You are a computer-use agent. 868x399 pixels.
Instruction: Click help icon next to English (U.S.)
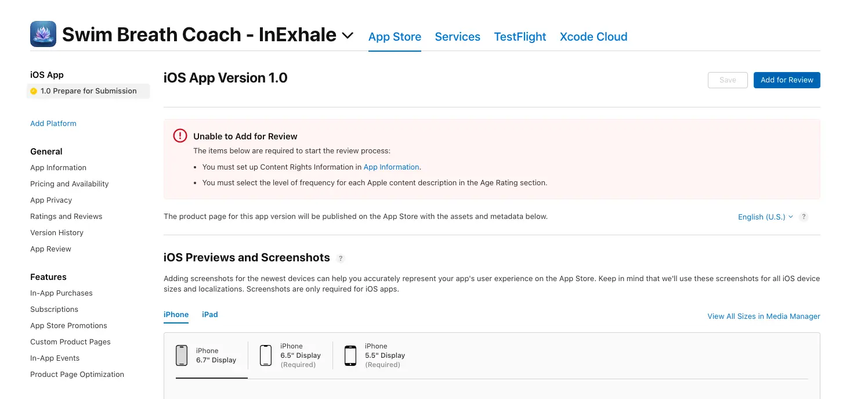pos(804,217)
